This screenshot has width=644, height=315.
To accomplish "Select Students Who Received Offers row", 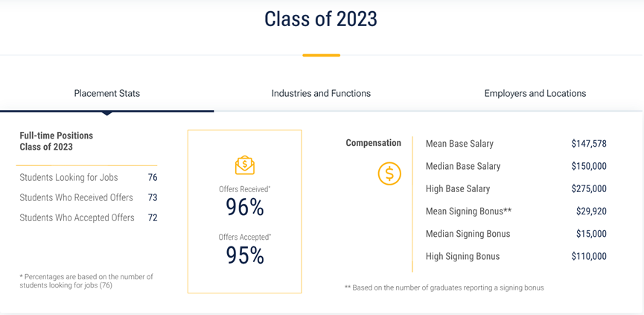I will [89, 197].
